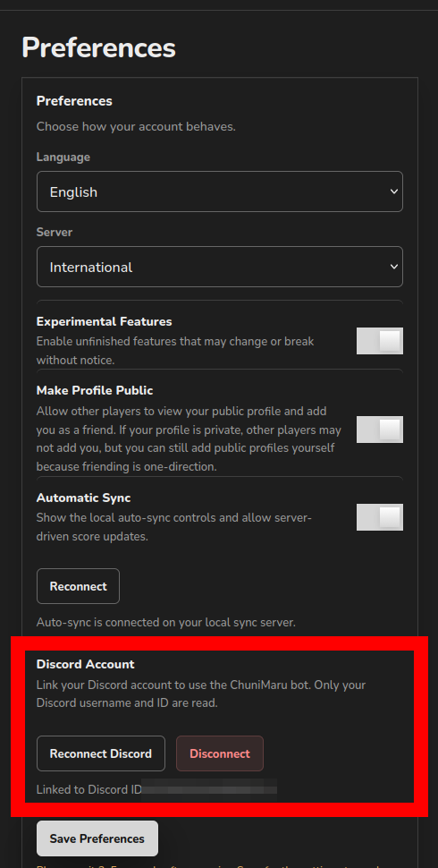
Task: Click the auto-sync connected status message
Action: coord(166,622)
